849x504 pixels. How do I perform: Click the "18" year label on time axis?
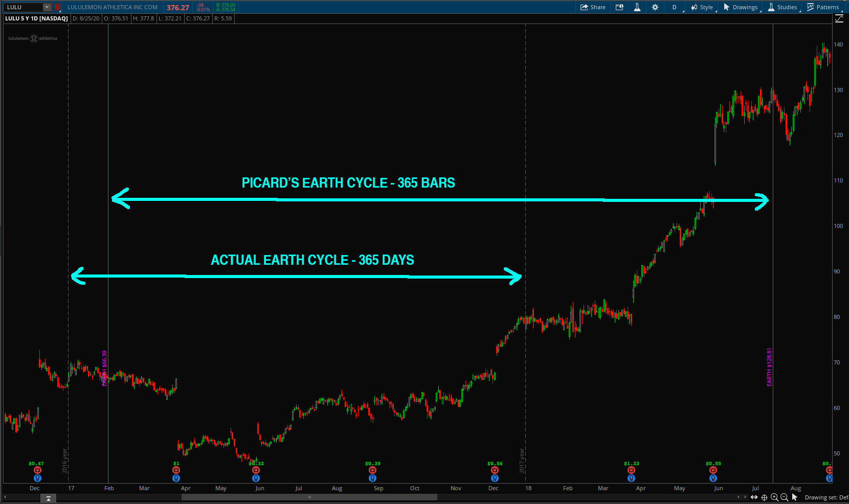tap(528, 488)
